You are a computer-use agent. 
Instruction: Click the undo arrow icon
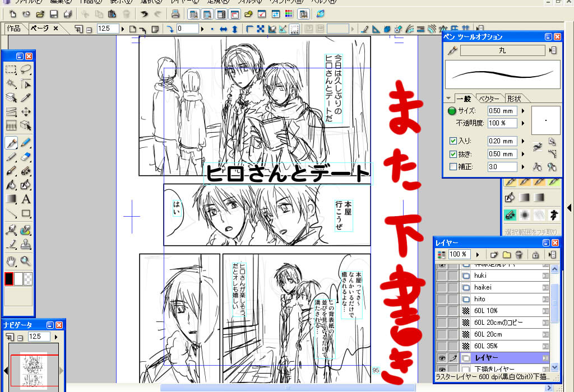[144, 14]
